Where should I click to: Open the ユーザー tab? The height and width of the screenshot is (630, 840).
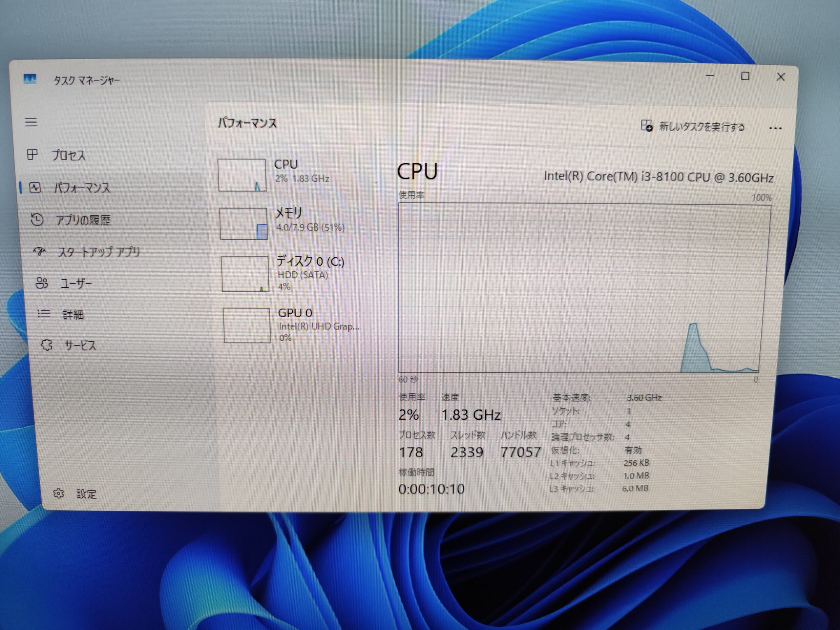[x=76, y=283]
